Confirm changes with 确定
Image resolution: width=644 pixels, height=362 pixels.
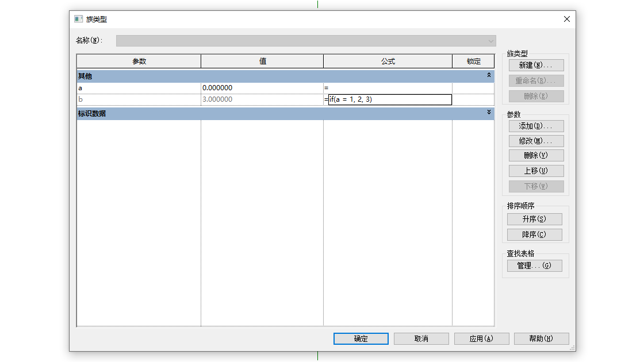[361, 338]
